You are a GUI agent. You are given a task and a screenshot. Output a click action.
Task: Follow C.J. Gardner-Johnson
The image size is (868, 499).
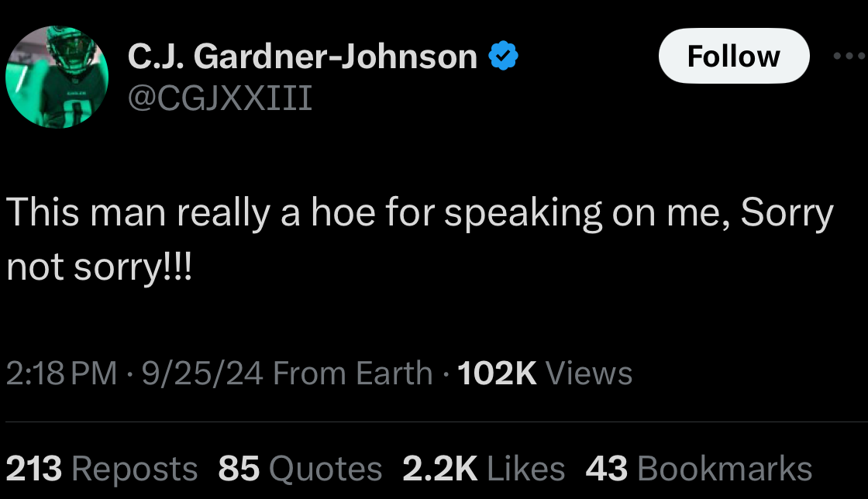tap(733, 57)
